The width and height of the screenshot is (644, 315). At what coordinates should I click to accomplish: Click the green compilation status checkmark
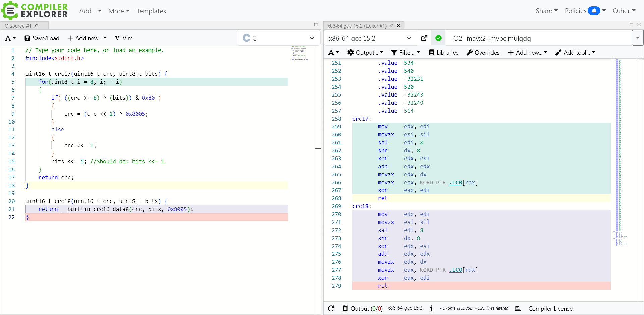[438, 38]
